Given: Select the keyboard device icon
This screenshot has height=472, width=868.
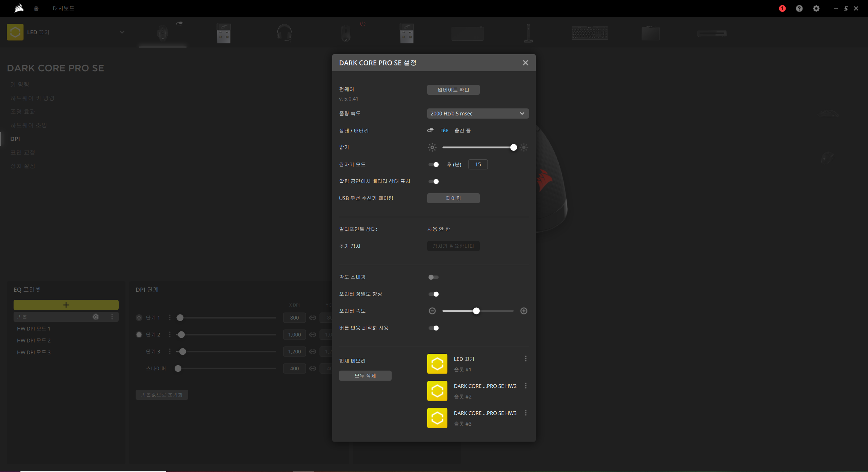Looking at the screenshot, I should pyautogui.click(x=590, y=33).
